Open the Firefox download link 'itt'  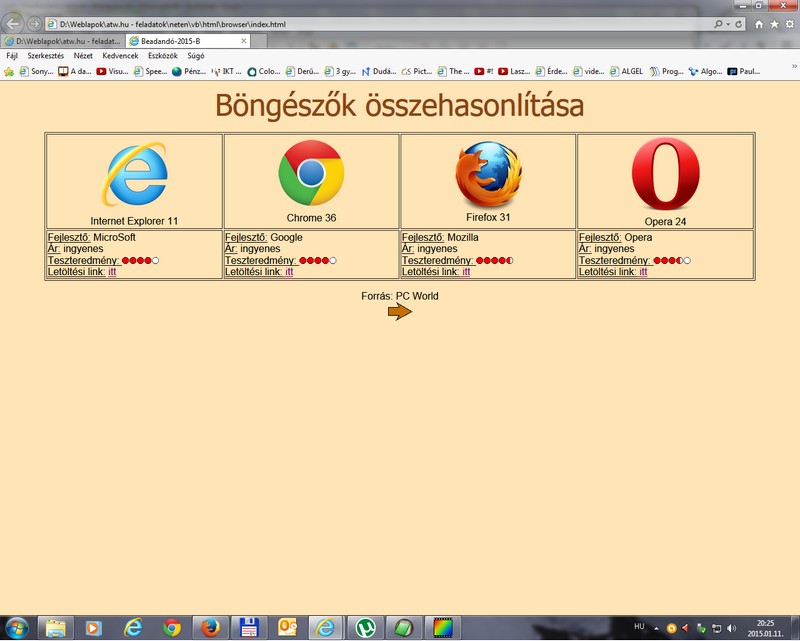pos(466,272)
